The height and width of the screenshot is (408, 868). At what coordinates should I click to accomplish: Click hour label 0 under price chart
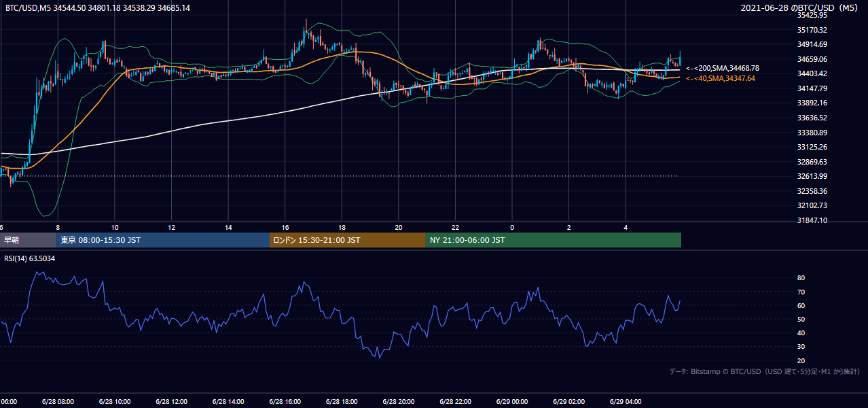coord(512,228)
